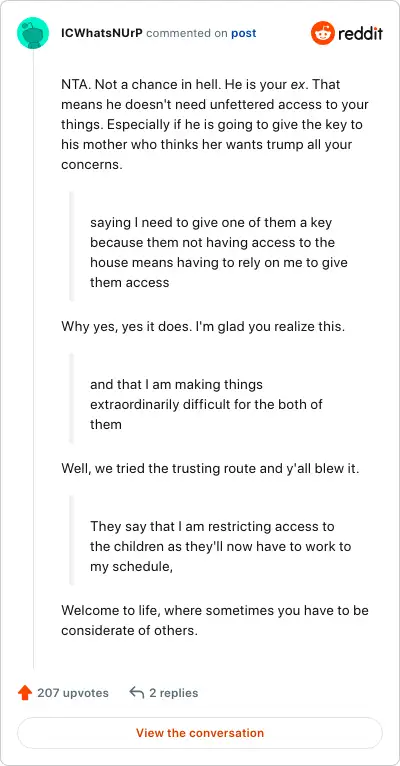Click the grey "commented on" text

point(187,33)
